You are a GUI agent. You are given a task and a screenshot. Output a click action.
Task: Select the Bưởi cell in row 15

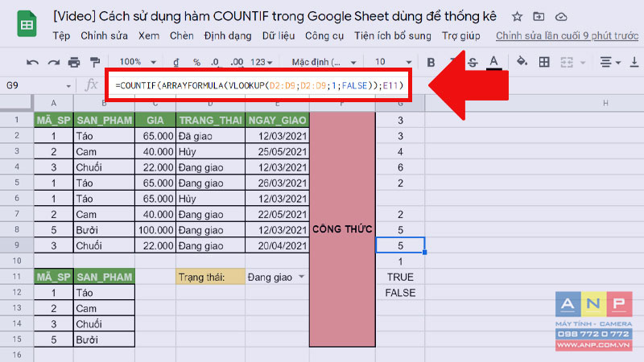point(105,339)
